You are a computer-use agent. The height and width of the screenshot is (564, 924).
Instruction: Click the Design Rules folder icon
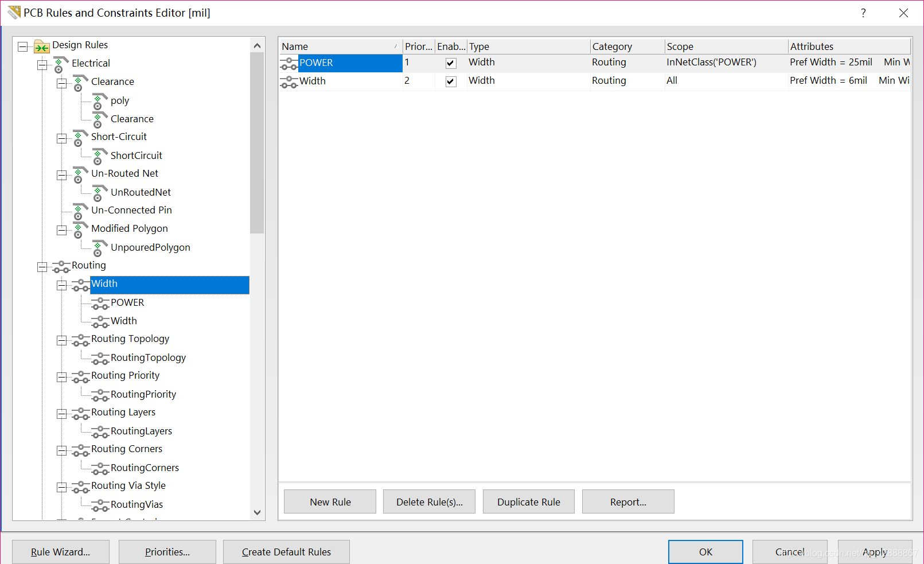click(x=41, y=46)
